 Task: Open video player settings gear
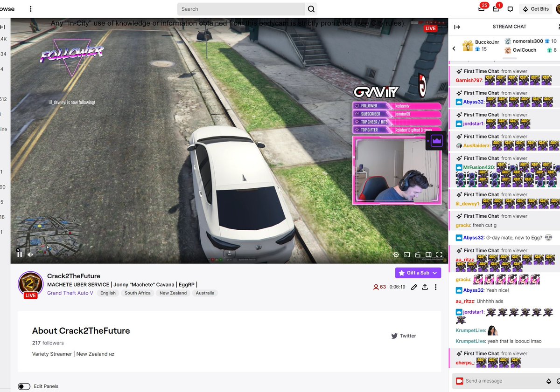click(396, 254)
